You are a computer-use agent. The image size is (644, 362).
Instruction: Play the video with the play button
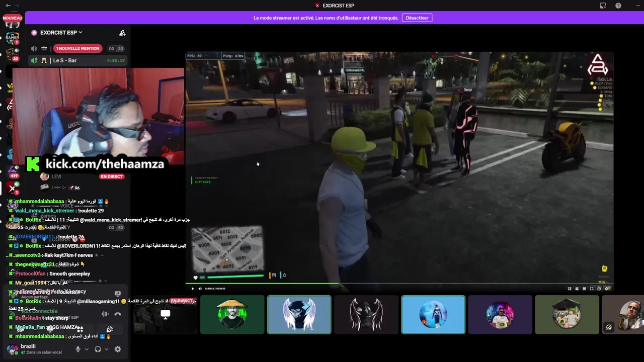pos(193,289)
